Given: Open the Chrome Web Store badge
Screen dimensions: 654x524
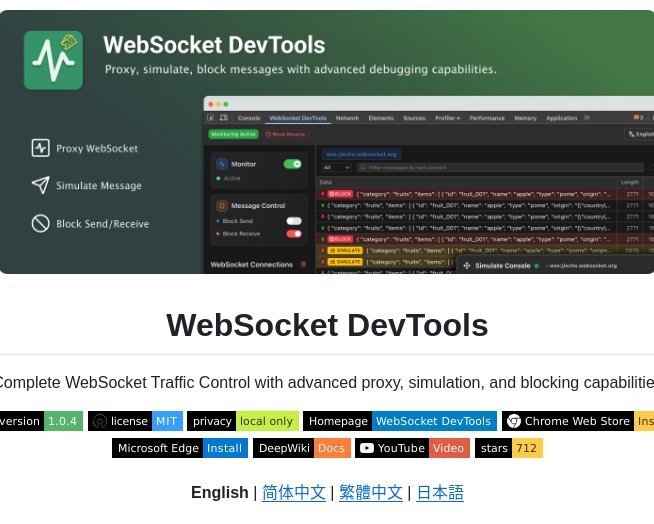Looking at the screenshot, I should 578,421.
